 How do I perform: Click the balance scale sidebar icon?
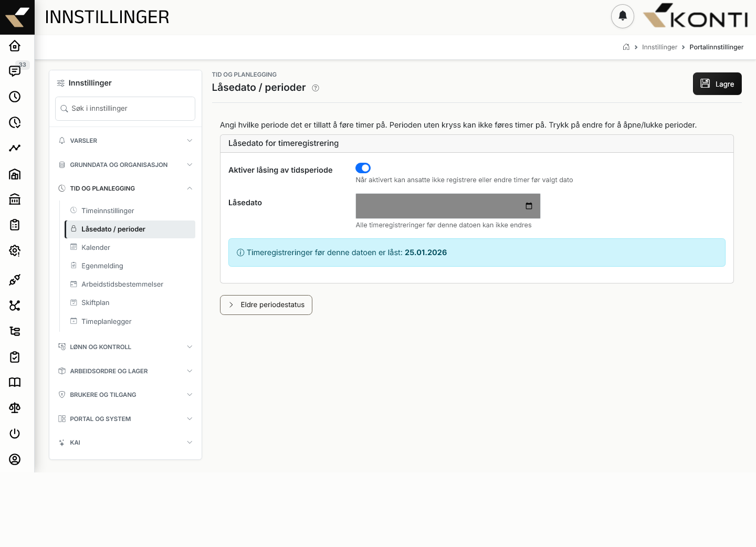[15, 408]
